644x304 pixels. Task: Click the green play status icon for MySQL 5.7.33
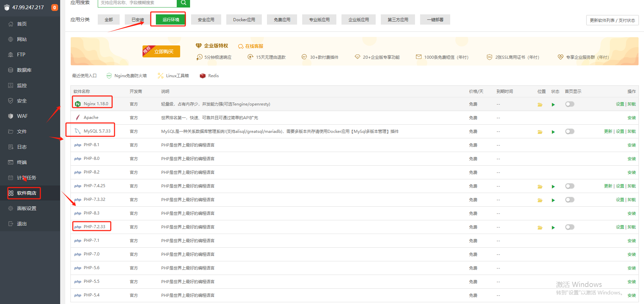coord(553,132)
